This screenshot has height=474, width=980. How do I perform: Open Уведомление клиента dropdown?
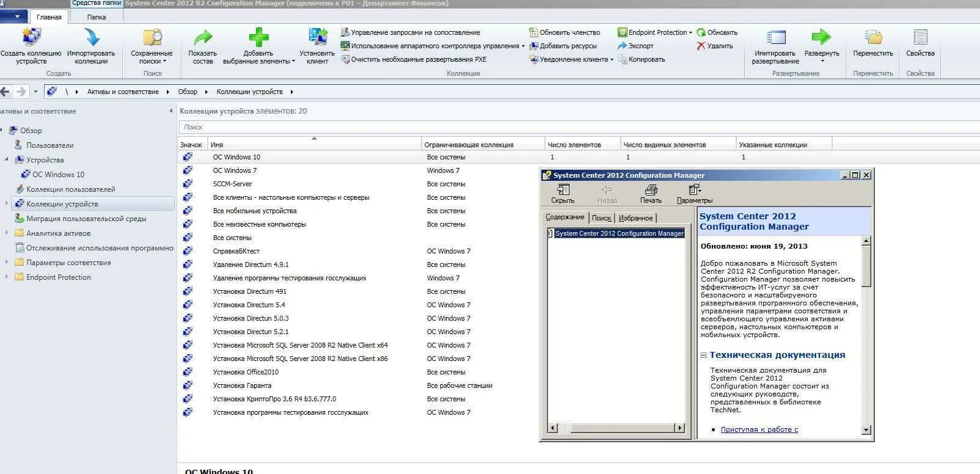(571, 59)
